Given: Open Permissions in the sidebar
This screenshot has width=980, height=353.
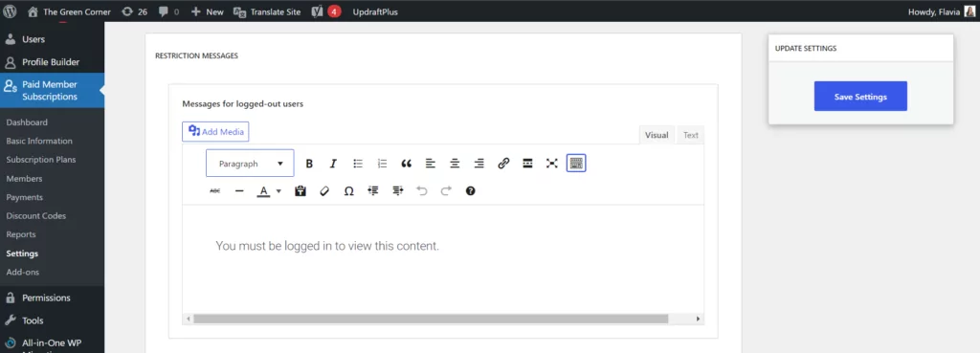Looking at the screenshot, I should click(x=52, y=298).
